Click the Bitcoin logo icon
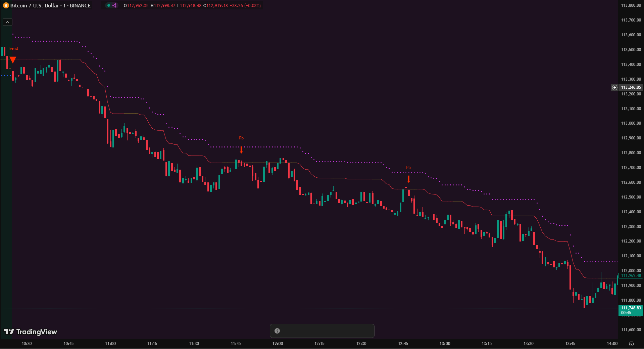This screenshot has width=644, height=349. (x=6, y=5)
